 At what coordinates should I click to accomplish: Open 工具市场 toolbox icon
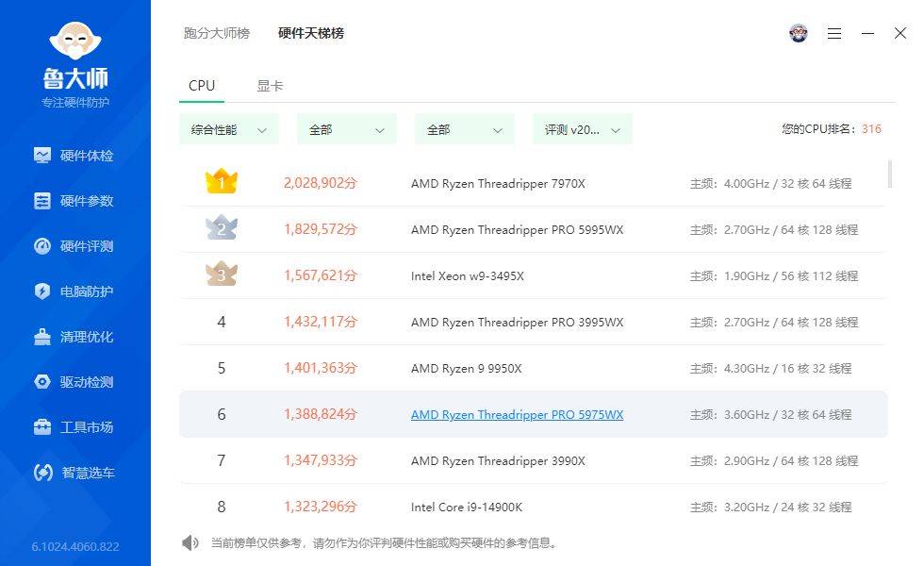point(42,426)
